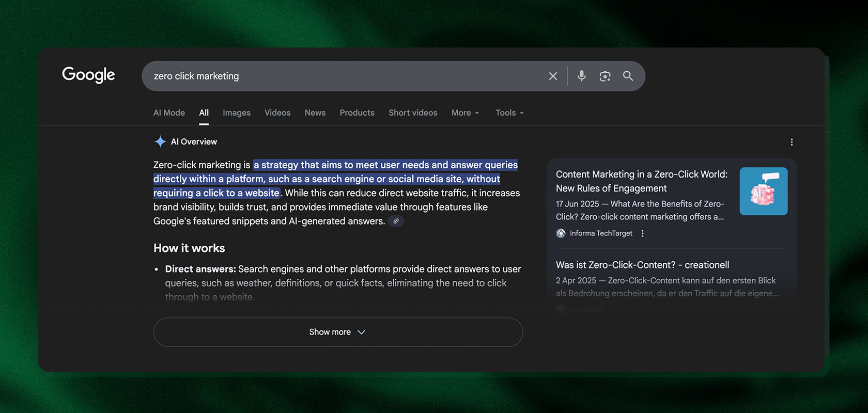Open Was ist Zero-Click-Content? creationell result
This screenshot has width=868, height=413.
point(643,265)
